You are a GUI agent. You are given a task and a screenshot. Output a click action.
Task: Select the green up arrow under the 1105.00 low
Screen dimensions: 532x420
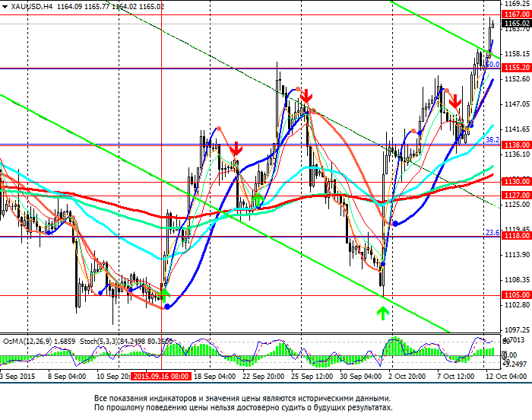tap(383, 313)
